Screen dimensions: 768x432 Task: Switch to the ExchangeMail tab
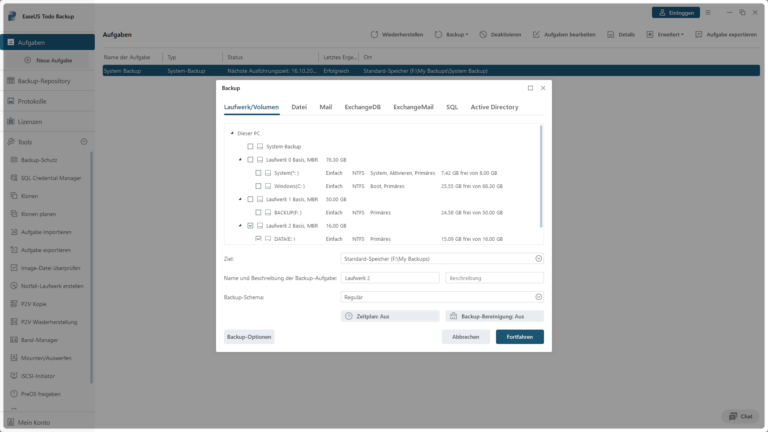[413, 107]
